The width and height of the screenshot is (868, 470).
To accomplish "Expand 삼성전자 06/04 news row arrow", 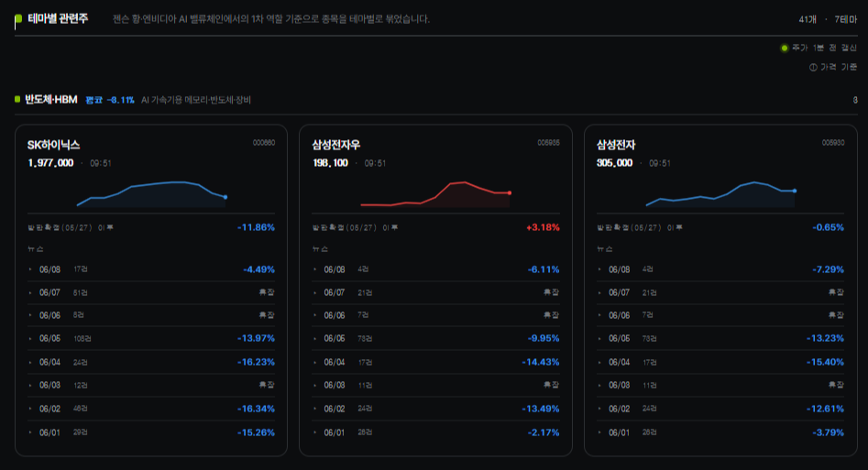I will 599,362.
